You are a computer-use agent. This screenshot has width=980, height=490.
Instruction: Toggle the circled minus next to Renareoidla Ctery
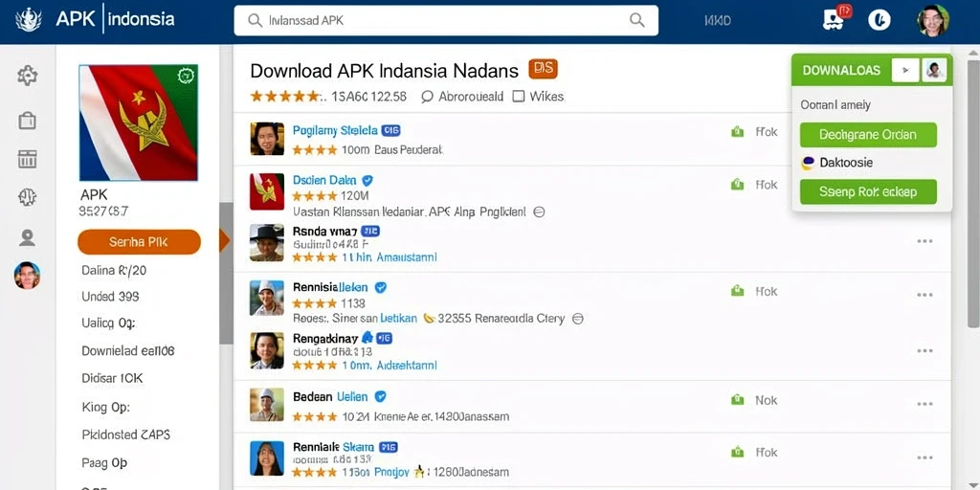coord(578,319)
